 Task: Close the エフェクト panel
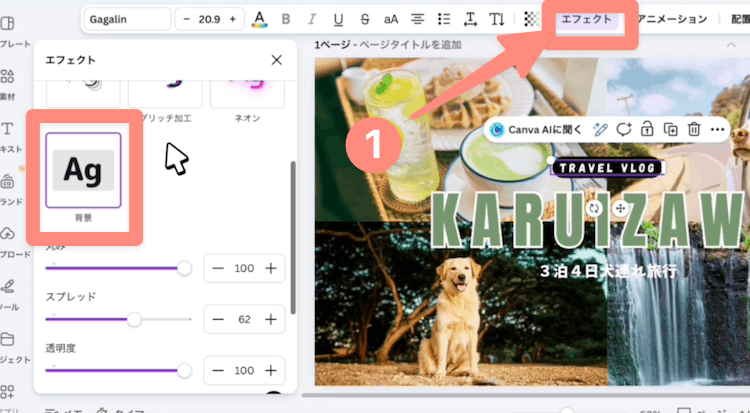(276, 60)
